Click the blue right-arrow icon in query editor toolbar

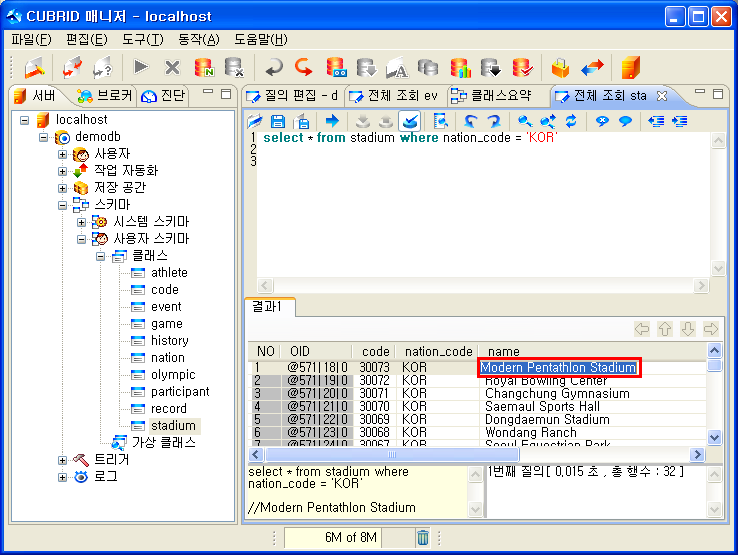[332, 121]
